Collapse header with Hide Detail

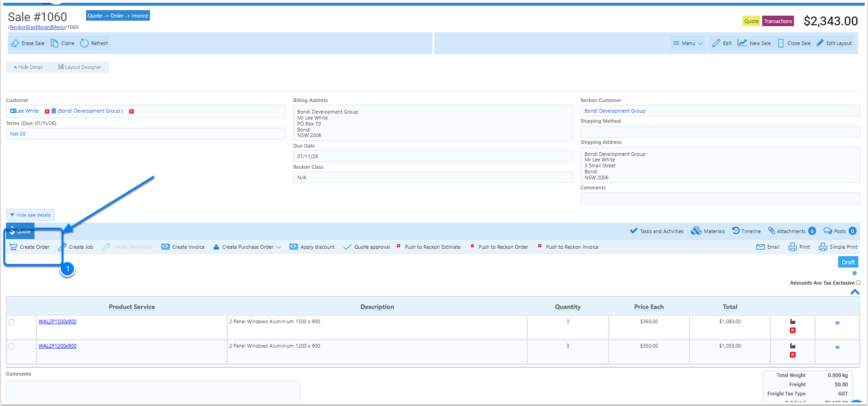(x=28, y=67)
